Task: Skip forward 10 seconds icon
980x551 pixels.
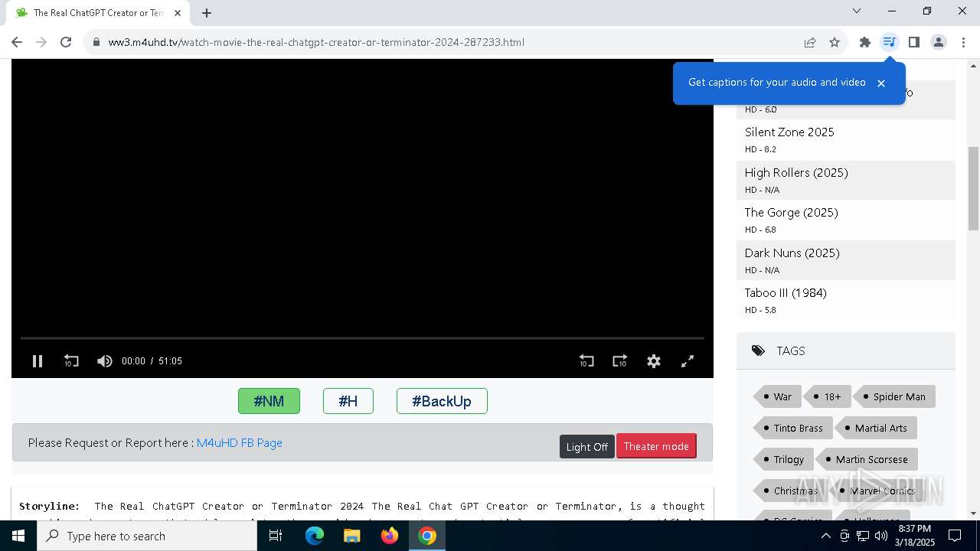Action: (x=620, y=361)
